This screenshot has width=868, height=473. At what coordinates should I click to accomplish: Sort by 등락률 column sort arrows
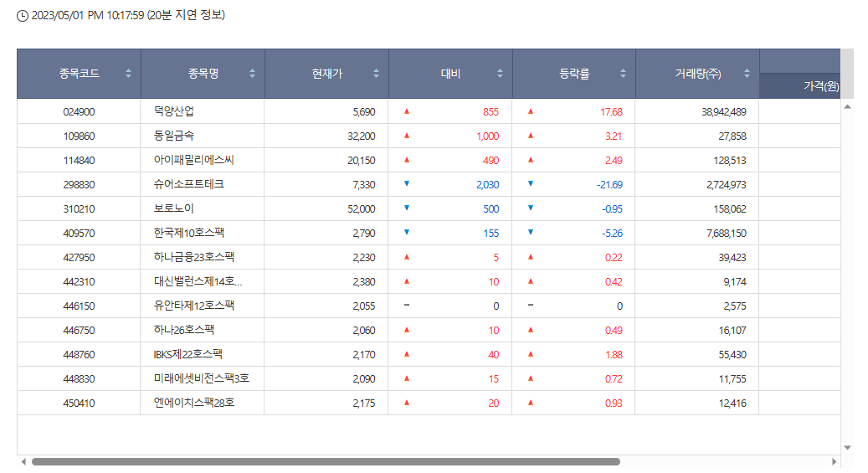pos(624,74)
